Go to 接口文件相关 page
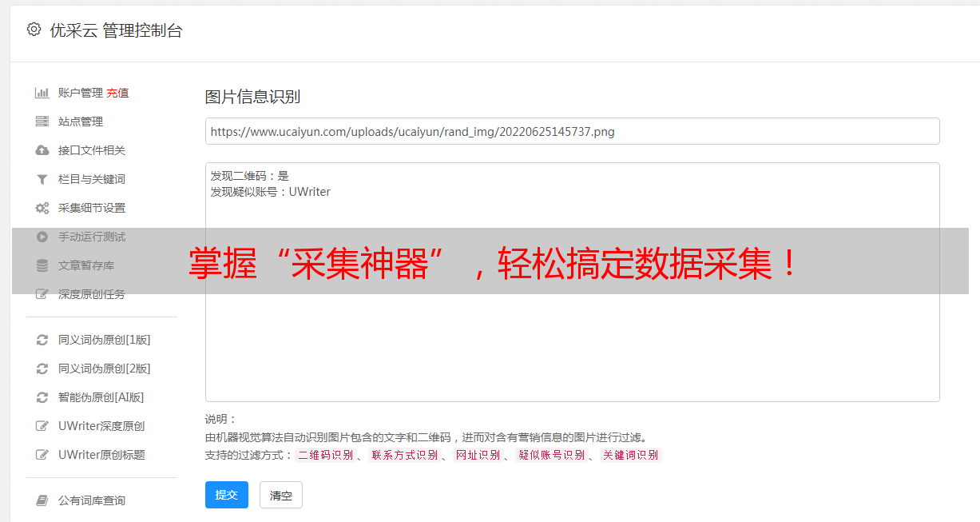 point(92,150)
